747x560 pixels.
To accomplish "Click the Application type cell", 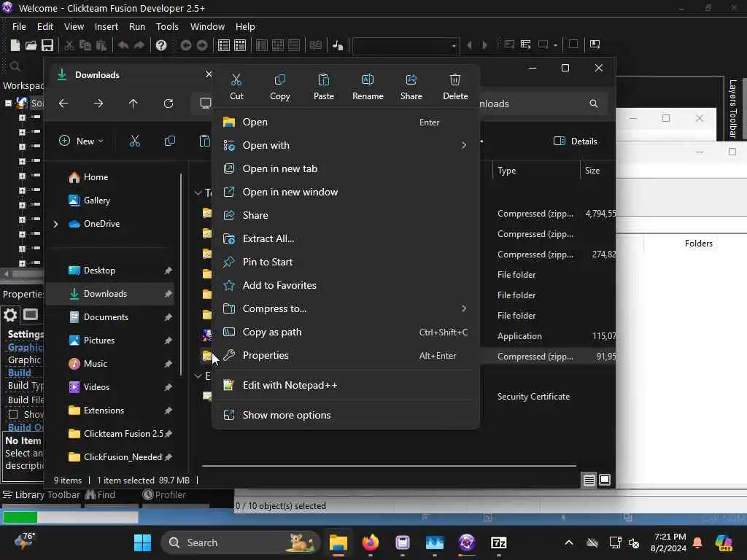I will click(519, 336).
